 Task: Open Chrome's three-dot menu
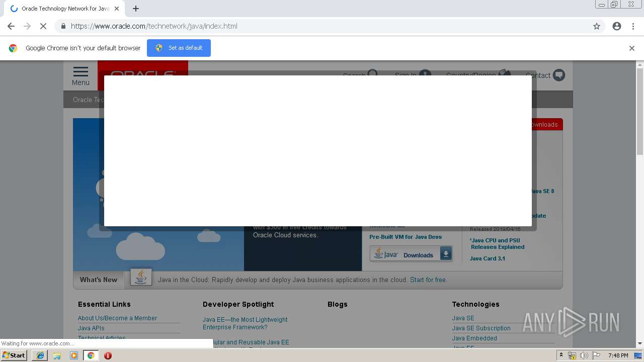633,26
